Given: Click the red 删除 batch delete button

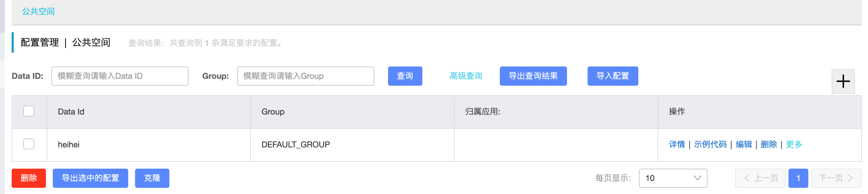Looking at the screenshot, I should click(29, 178).
